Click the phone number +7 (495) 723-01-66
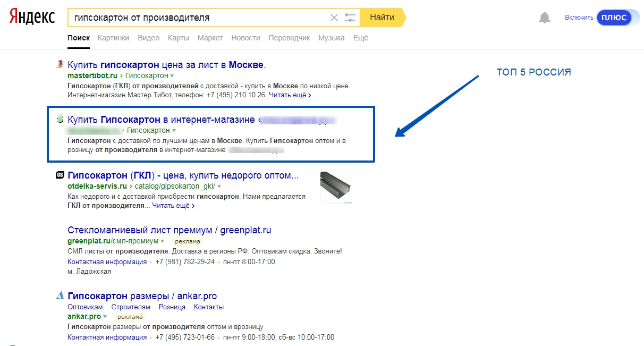Image resolution: width=644 pixels, height=346 pixels. click(185, 337)
